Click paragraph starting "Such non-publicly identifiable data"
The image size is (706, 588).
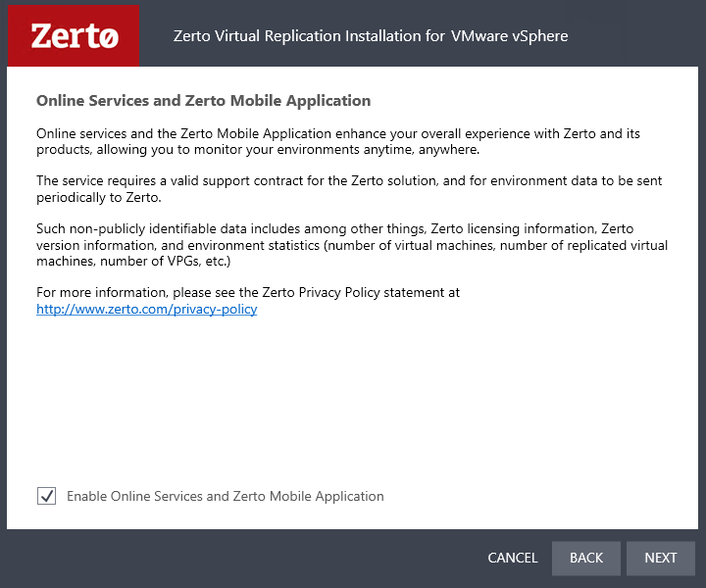click(352, 245)
